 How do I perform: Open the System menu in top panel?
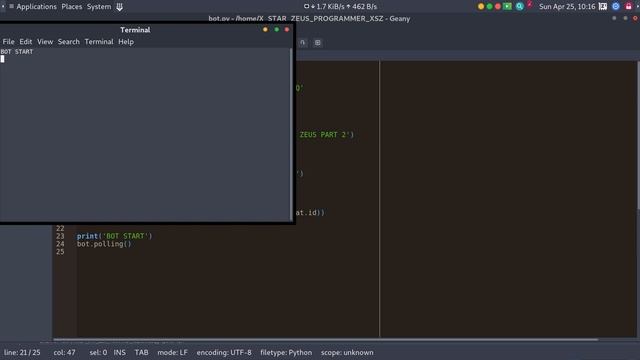point(99,7)
